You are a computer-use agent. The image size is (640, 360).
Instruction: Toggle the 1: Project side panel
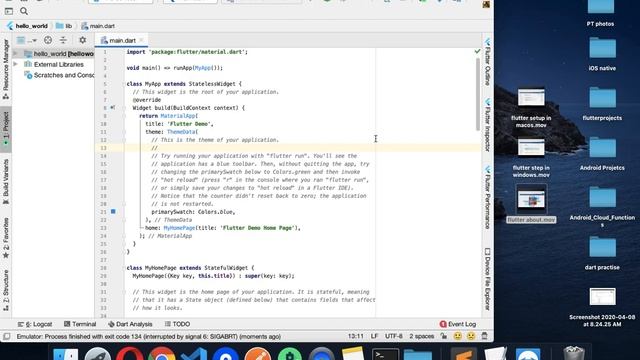(x=6, y=130)
